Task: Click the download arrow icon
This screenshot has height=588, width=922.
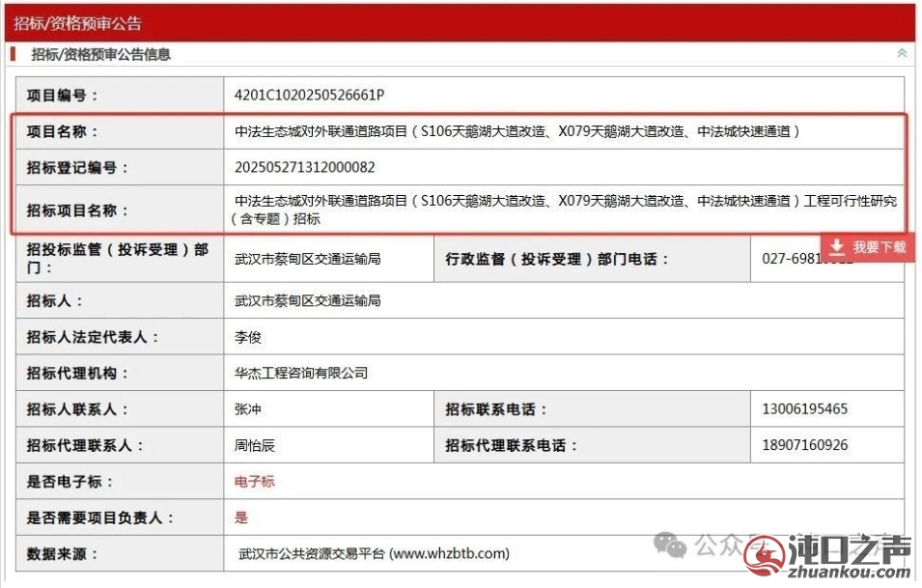Action: point(837,247)
